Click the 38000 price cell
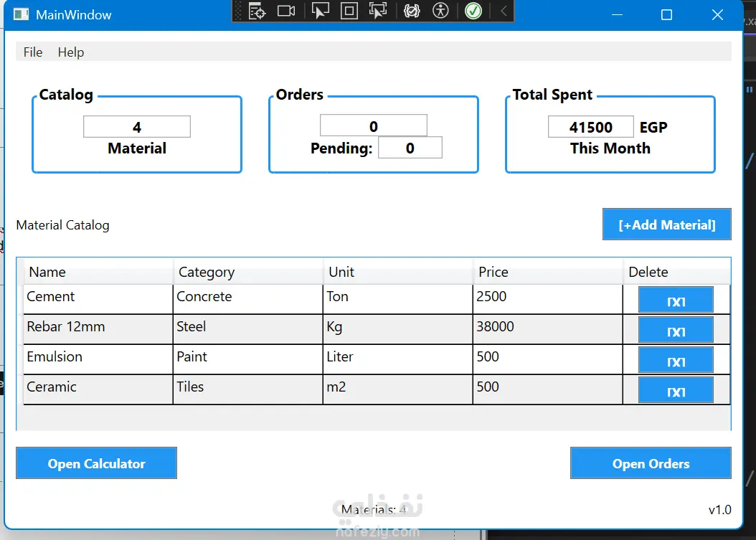Image resolution: width=756 pixels, height=540 pixels. pos(548,329)
